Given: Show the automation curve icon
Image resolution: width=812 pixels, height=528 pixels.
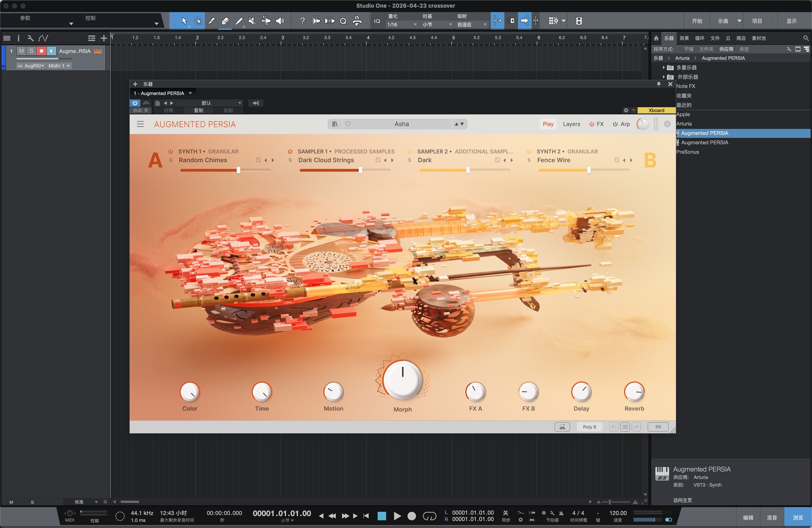Looking at the screenshot, I should coord(43,38).
